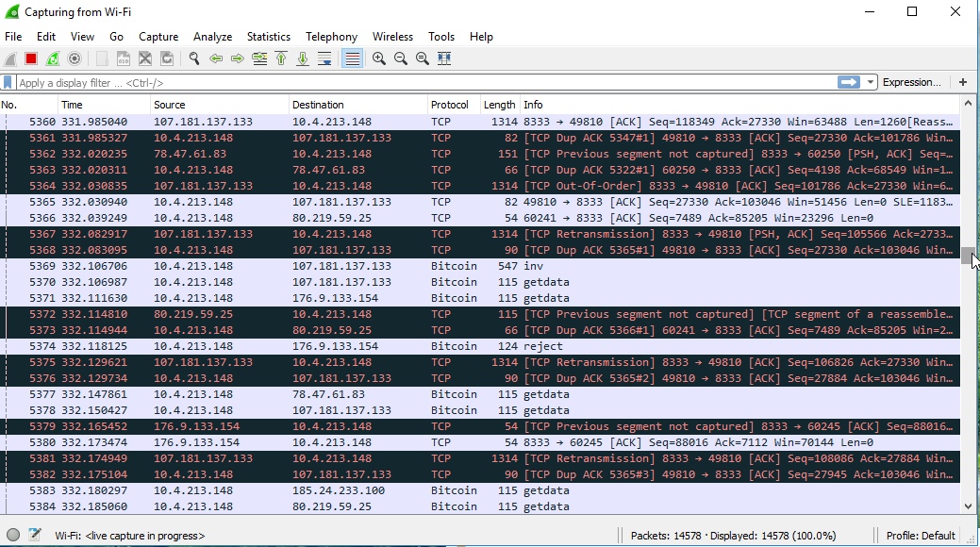Click the go to specified packet icon
980x547 pixels.
(x=259, y=58)
